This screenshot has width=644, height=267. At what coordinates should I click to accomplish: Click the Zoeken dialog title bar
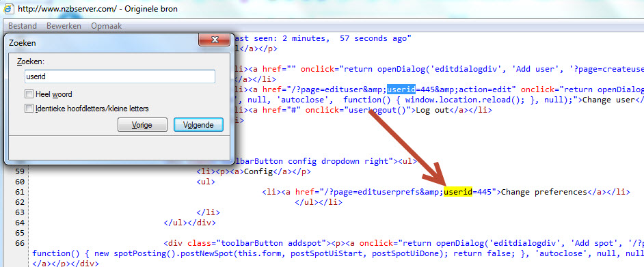[103, 42]
